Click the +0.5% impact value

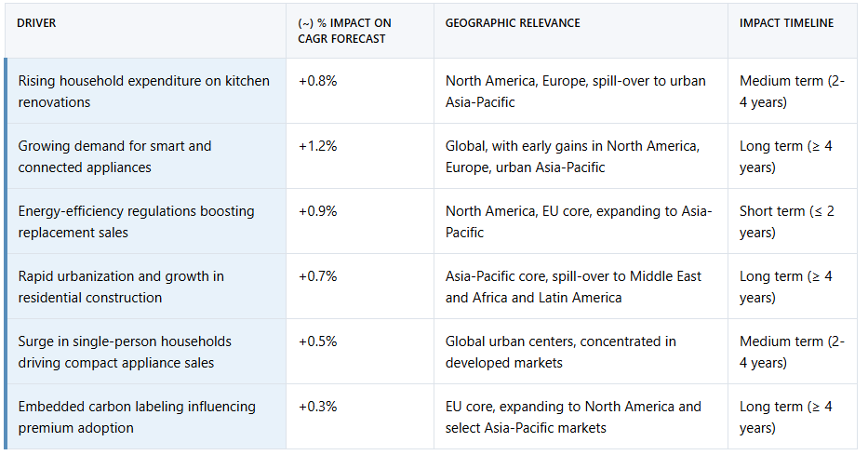click(317, 341)
